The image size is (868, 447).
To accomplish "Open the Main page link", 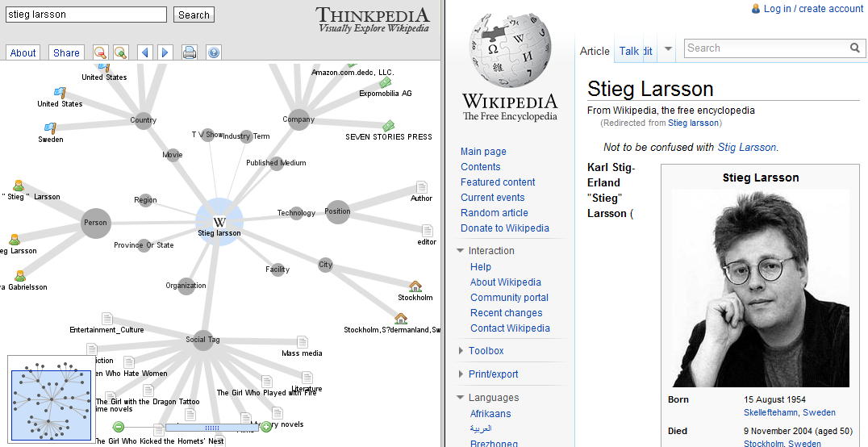I will click(483, 151).
